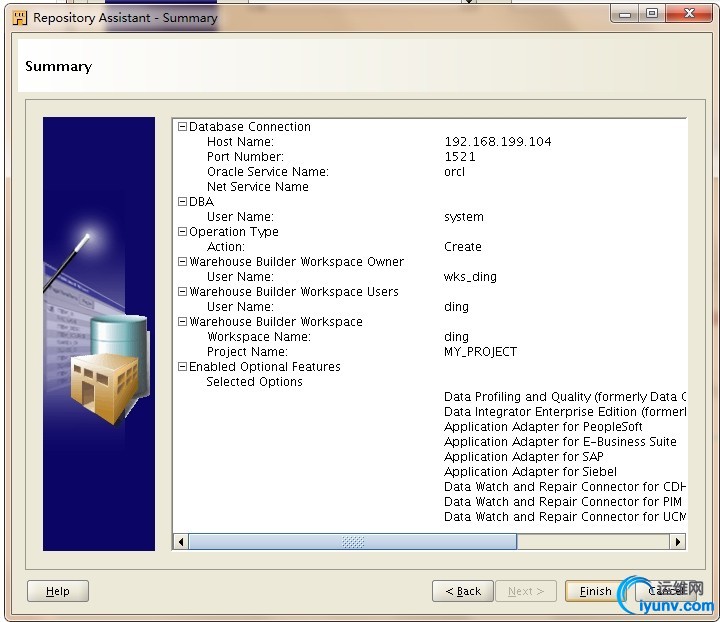Open Help for the summary page
The width and height of the screenshot is (720, 622).
58,591
